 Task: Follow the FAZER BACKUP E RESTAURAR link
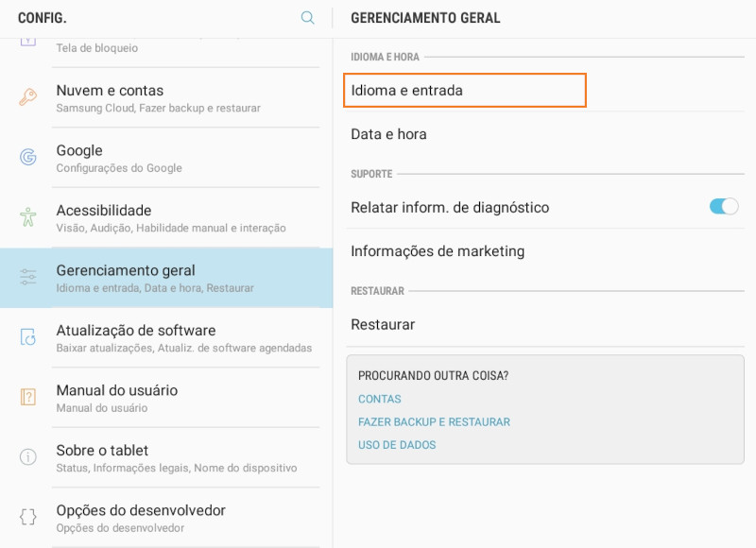coord(434,422)
